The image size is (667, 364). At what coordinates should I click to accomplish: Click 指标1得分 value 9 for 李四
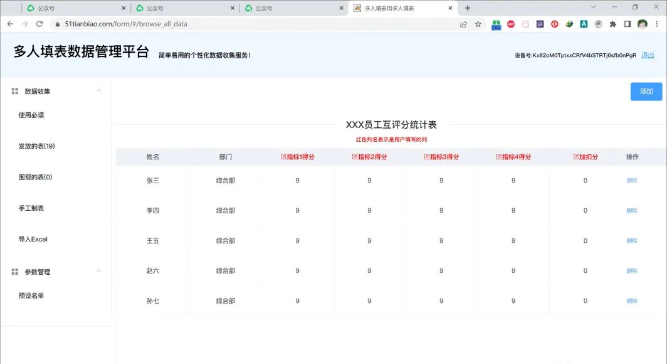tap(297, 210)
